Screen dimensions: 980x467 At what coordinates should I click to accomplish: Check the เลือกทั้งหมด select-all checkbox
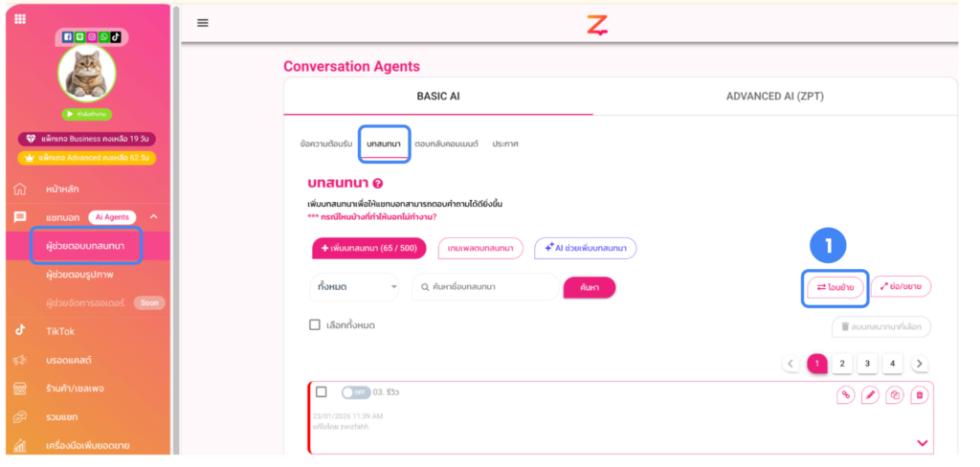click(315, 325)
